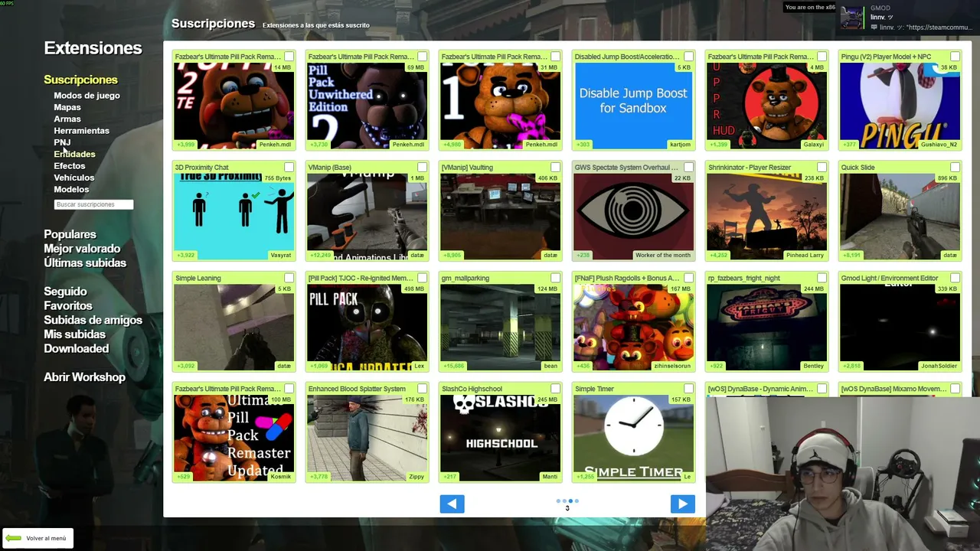Open the Simple Timer clock thumbnail
This screenshot has height=551, width=980.
pos(633,438)
